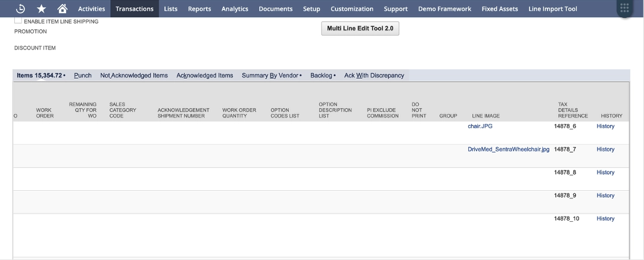The image size is (644, 260).
Task: Click Multi Line Edit Tool 2.0 button
Action: [360, 29]
